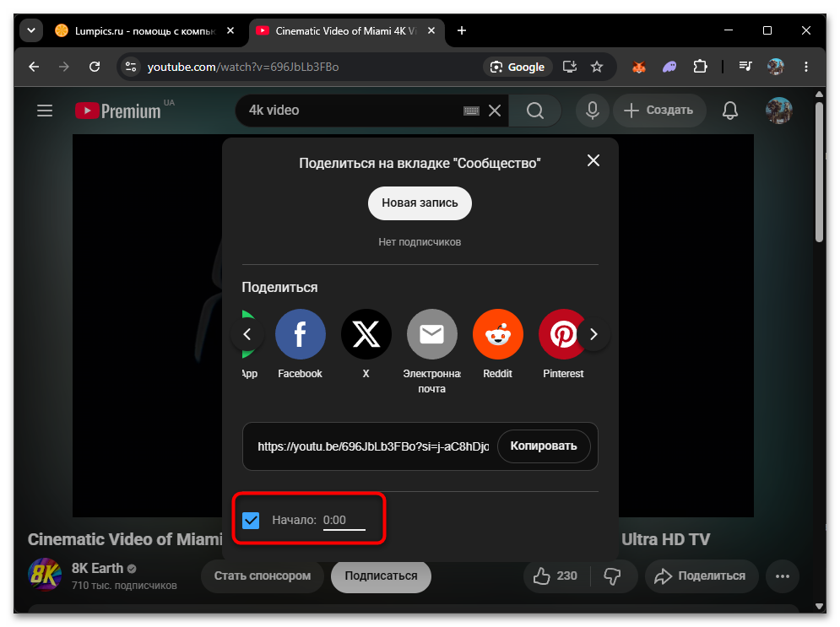This screenshot has width=840, height=627.
Task: Click the Новая запись button
Action: pyautogui.click(x=420, y=203)
